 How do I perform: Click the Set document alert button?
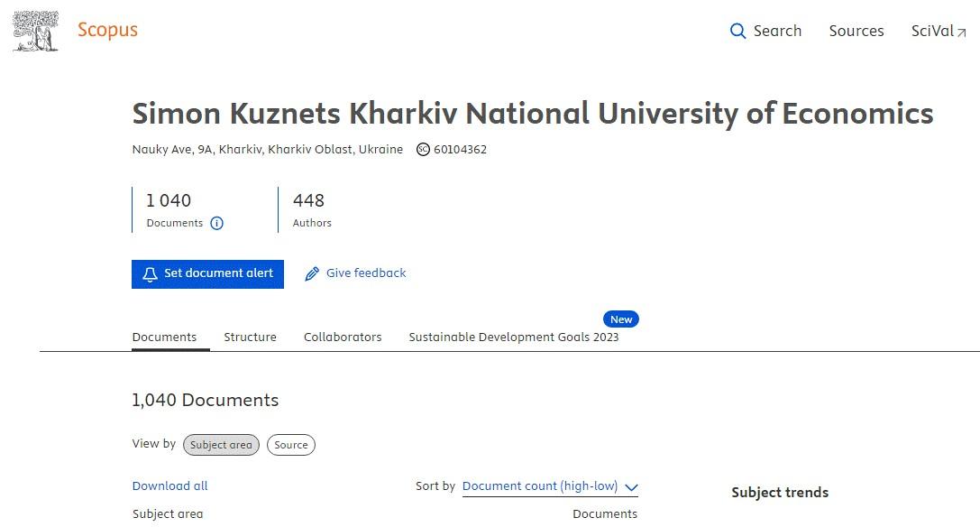(x=207, y=274)
